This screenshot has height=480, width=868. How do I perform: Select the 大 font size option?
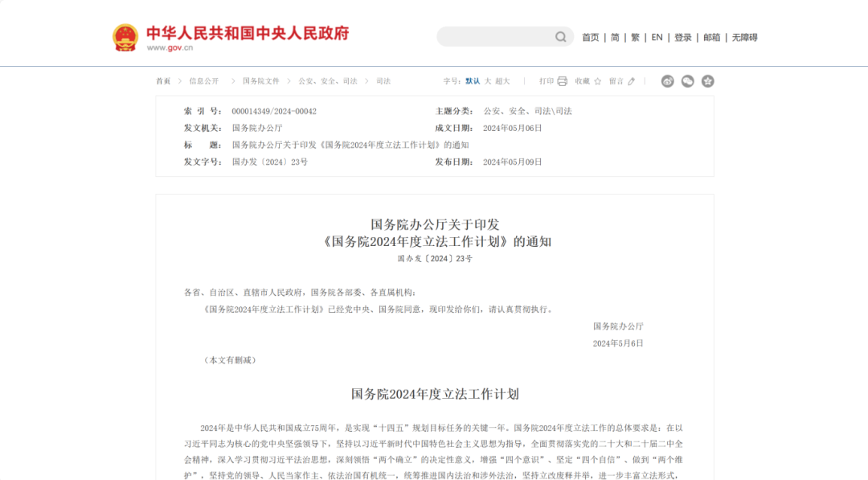click(x=489, y=81)
